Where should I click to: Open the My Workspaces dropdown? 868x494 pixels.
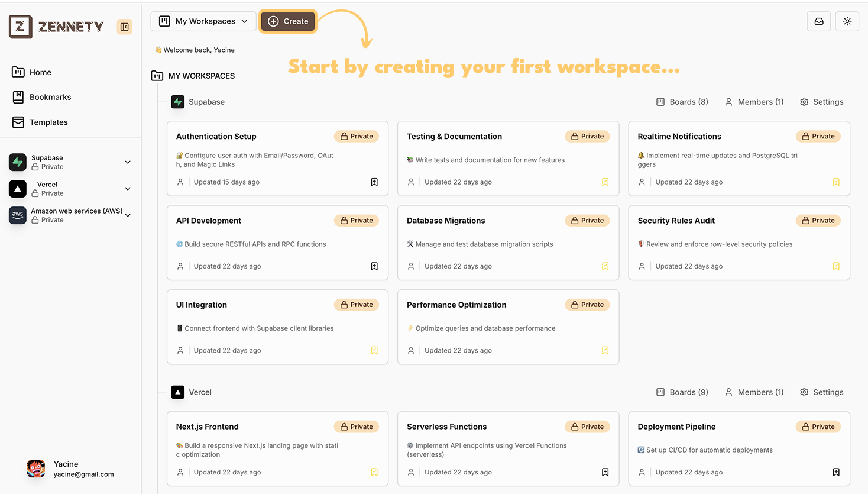[203, 21]
